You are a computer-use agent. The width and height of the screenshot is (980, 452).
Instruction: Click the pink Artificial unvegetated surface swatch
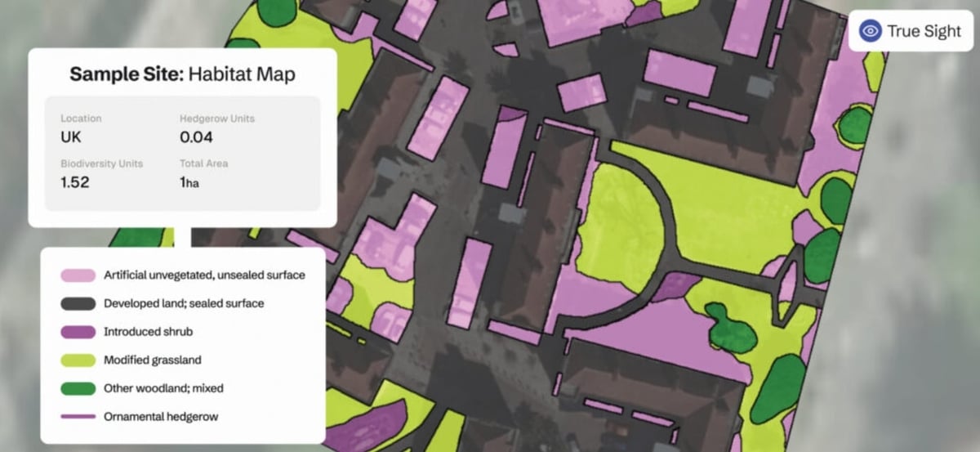[x=77, y=275]
